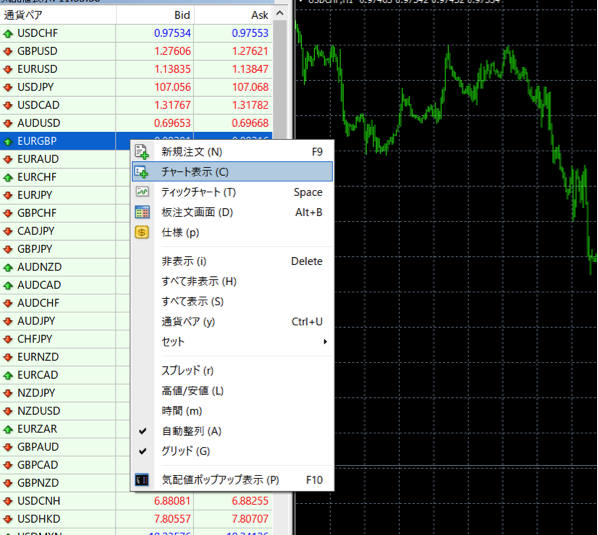Screen dimensions: 598x535
Task: Choose チャート表示 (C) menu entry
Action: click(232, 172)
